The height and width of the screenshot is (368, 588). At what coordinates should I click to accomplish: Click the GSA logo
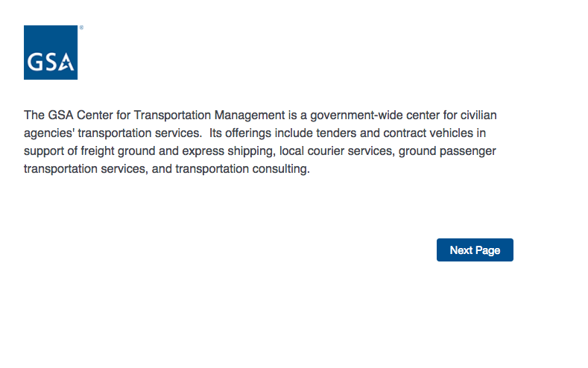[51, 52]
